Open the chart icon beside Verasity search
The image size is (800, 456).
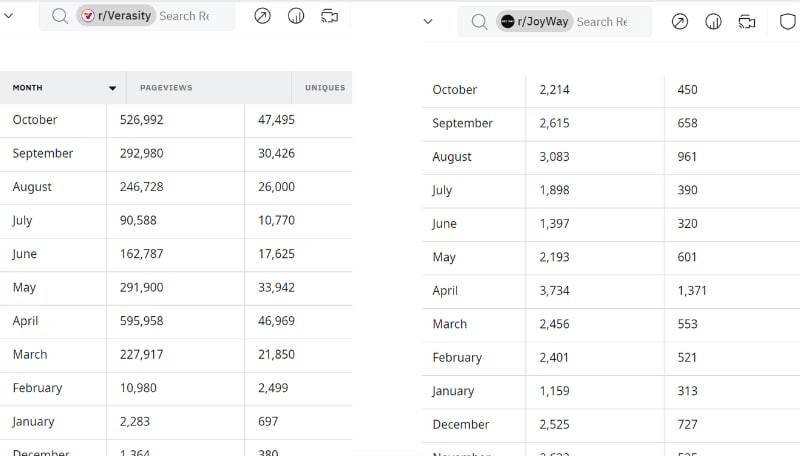click(296, 16)
